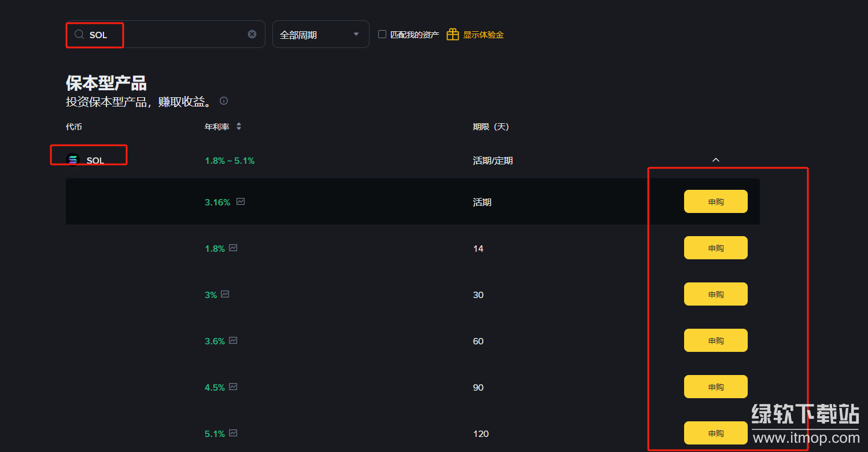Subscribe to the 活期 flexible product

[715, 202]
